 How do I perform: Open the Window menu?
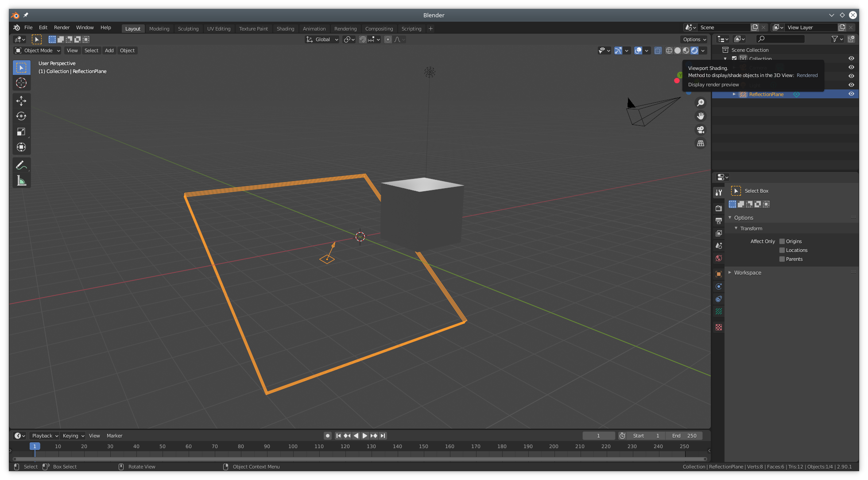coord(85,27)
